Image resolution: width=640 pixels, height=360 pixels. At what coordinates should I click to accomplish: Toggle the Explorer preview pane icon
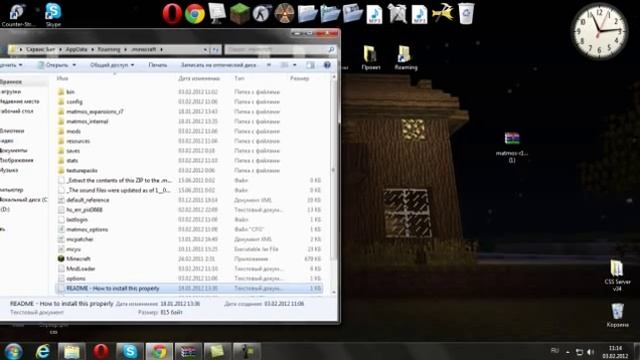(x=310, y=65)
